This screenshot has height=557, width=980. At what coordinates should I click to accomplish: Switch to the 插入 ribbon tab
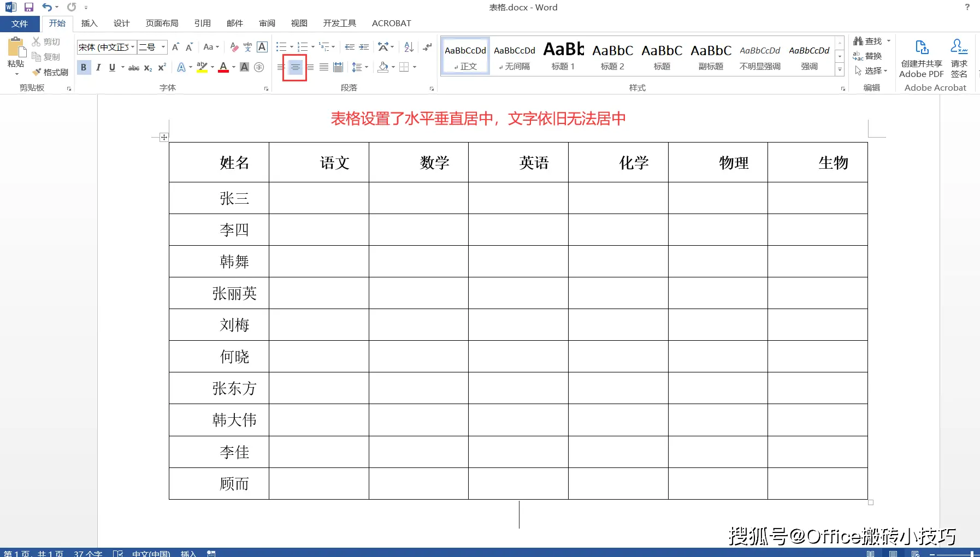point(89,23)
